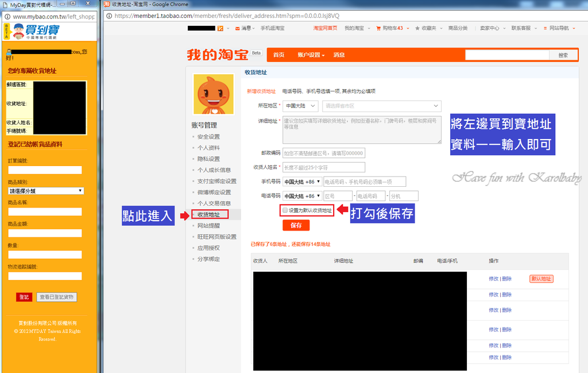
Task: Click the 区号 input field
Action: [338, 196]
